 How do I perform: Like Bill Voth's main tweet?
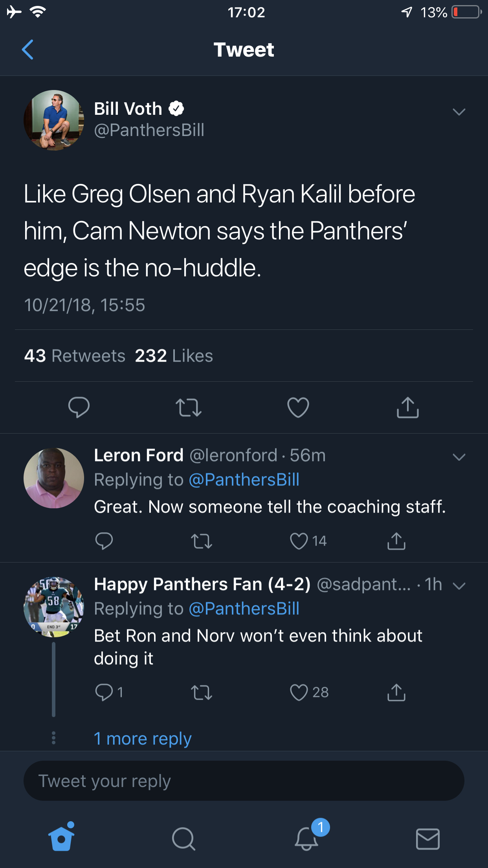pyautogui.click(x=298, y=407)
